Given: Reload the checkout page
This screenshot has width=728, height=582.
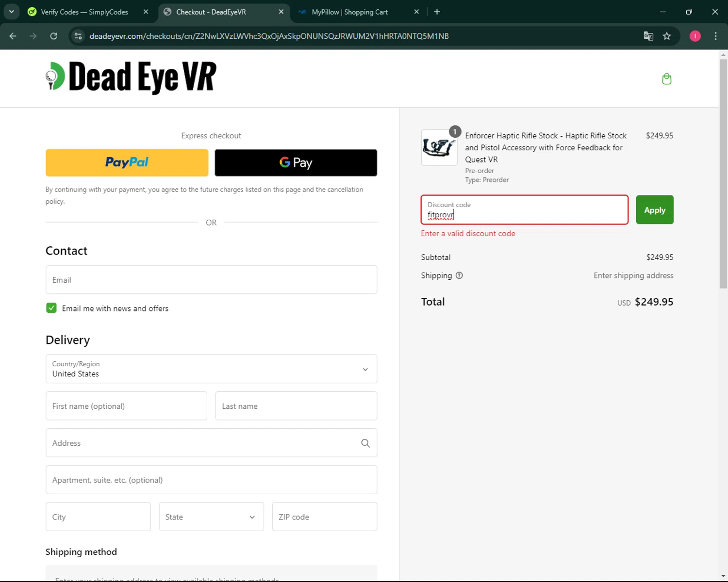Looking at the screenshot, I should [x=54, y=36].
